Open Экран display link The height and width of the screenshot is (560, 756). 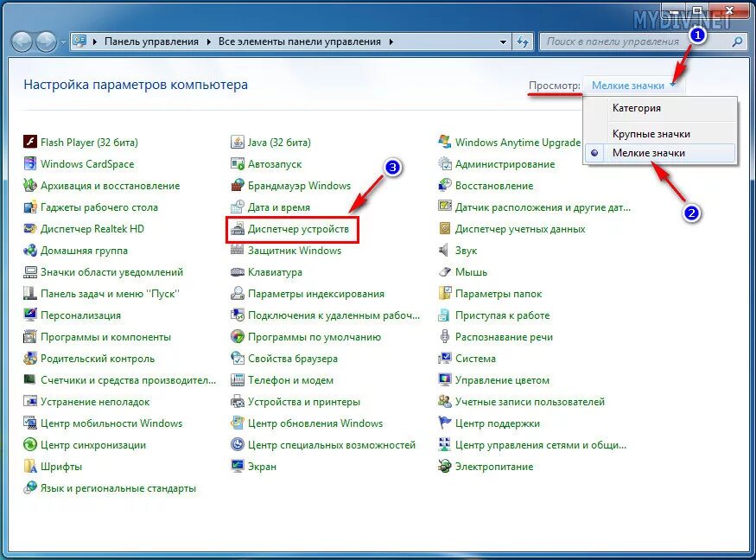point(262,467)
